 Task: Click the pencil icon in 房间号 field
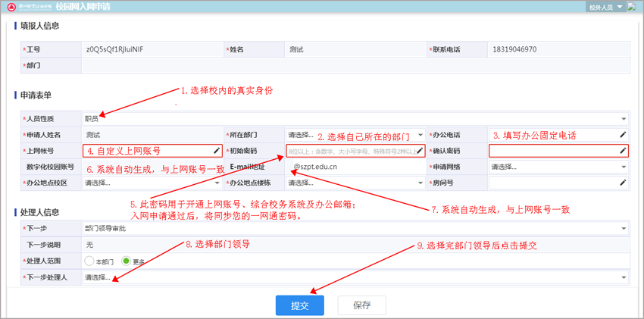pyautogui.click(x=623, y=183)
